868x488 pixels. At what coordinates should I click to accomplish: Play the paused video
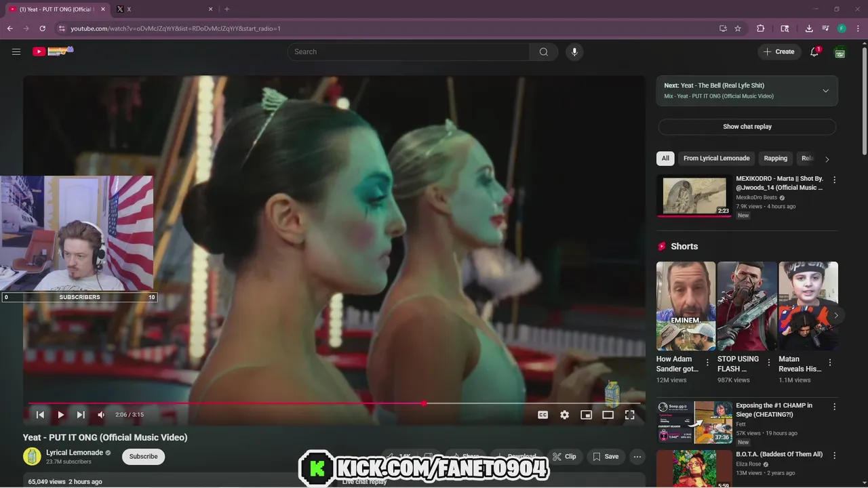[x=60, y=415]
